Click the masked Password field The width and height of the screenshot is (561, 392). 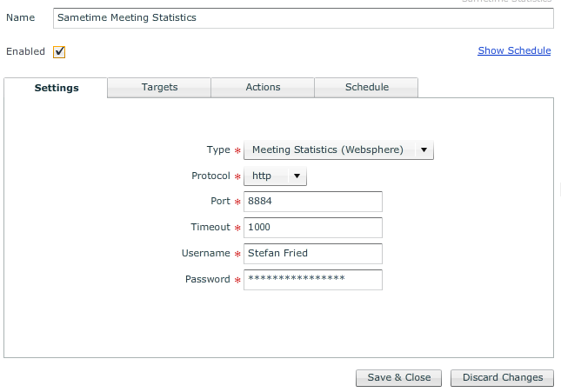(313, 280)
